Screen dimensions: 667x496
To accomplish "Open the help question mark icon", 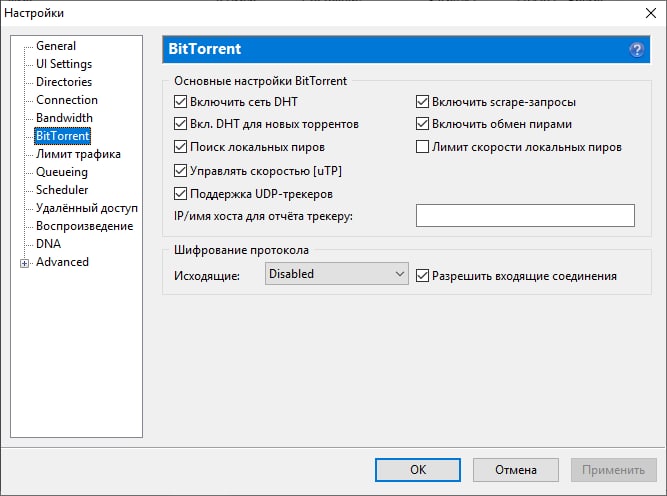I will click(636, 50).
